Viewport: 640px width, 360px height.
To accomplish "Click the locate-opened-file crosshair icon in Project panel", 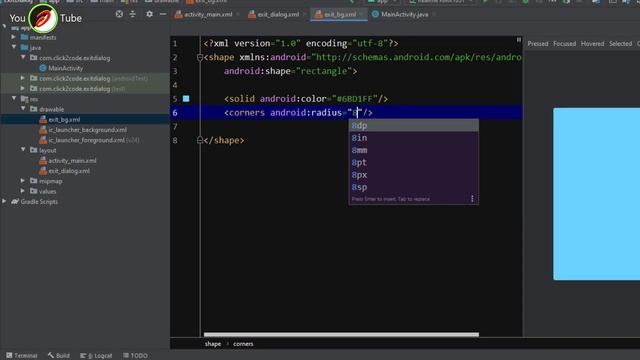I will tap(119, 14).
